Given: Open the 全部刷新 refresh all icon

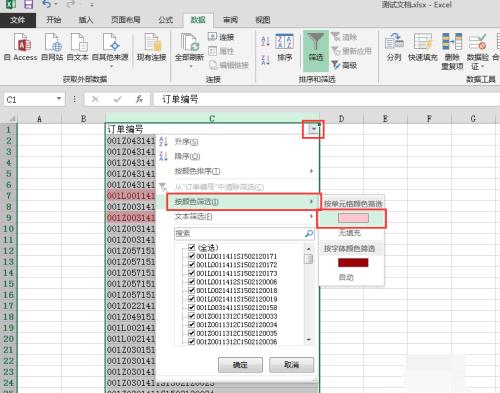Looking at the screenshot, I should (189, 43).
